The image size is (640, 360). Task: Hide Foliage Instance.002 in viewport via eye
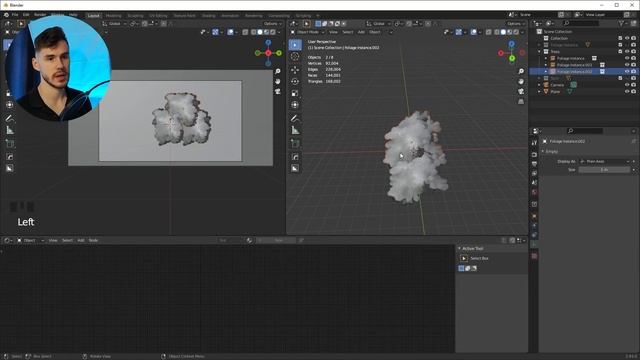(627, 71)
